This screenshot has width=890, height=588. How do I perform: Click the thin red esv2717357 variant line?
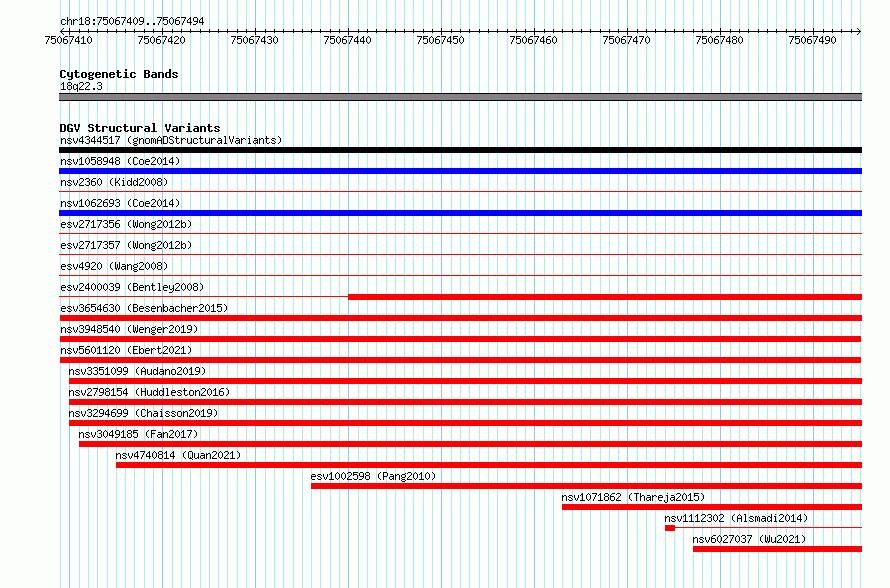pyautogui.click(x=460, y=255)
